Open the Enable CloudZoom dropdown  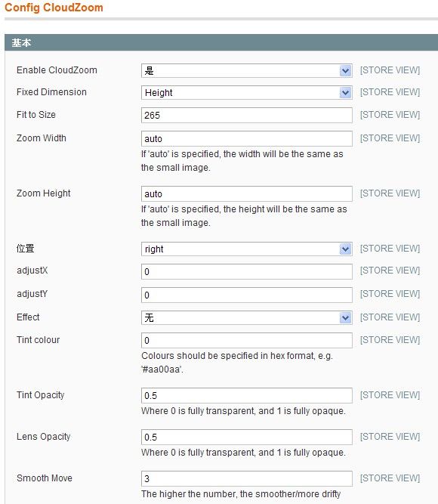pyautogui.click(x=246, y=70)
